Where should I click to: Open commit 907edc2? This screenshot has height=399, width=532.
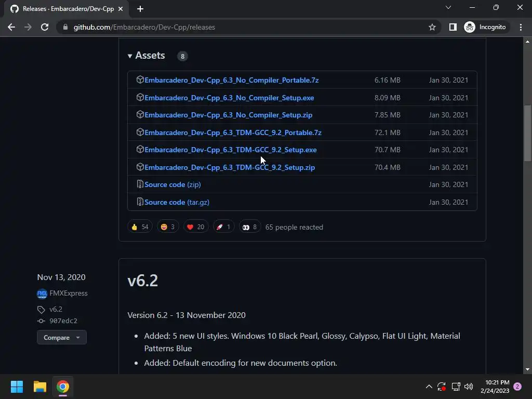tap(63, 321)
